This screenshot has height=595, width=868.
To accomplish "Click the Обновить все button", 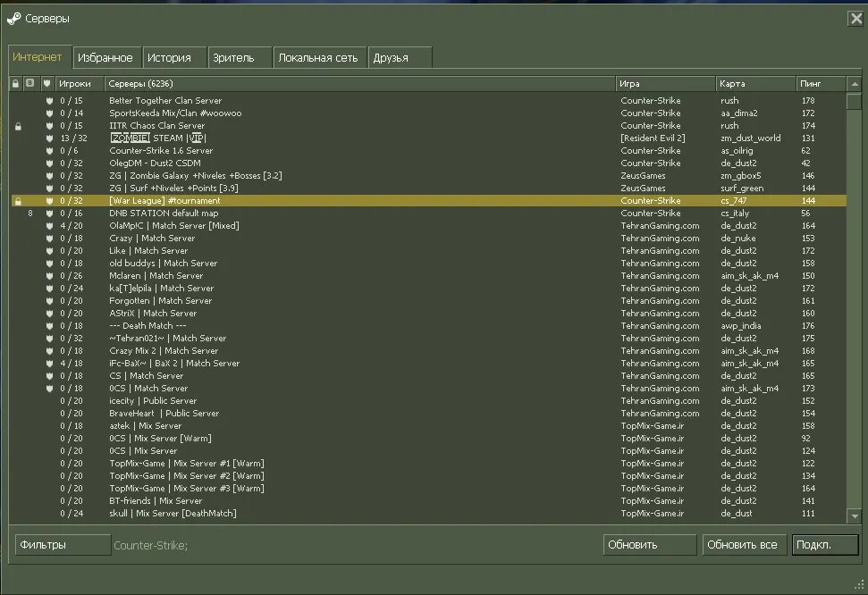I will click(x=744, y=545).
